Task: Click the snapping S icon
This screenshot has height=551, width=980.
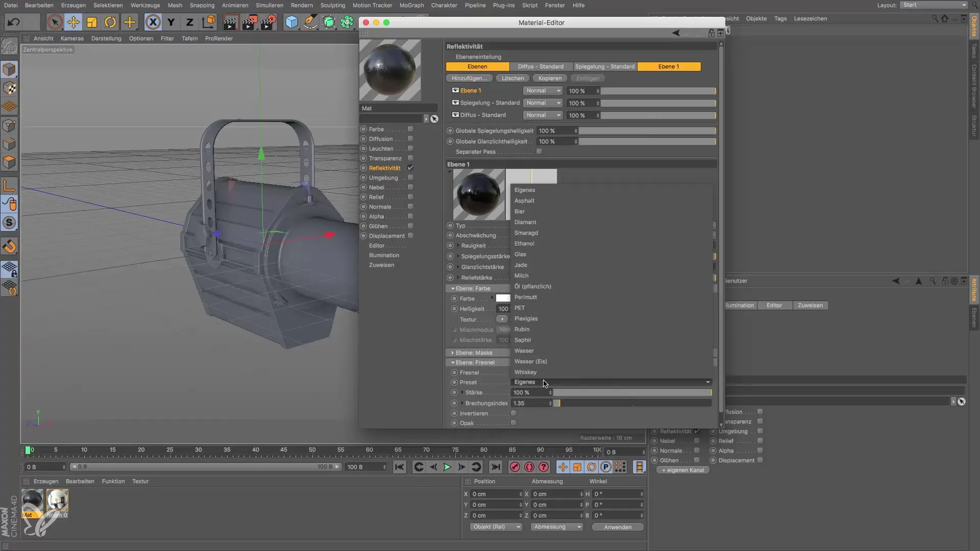Action: [9, 223]
